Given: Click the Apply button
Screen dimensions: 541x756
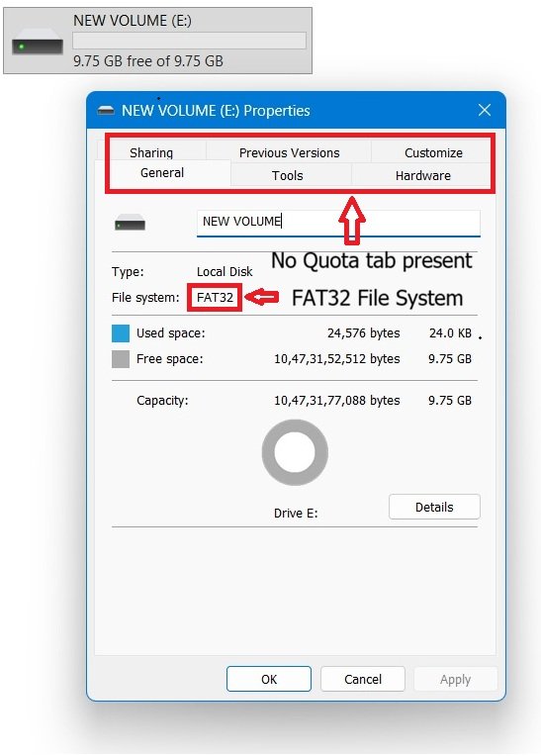Looking at the screenshot, I should click(455, 679).
